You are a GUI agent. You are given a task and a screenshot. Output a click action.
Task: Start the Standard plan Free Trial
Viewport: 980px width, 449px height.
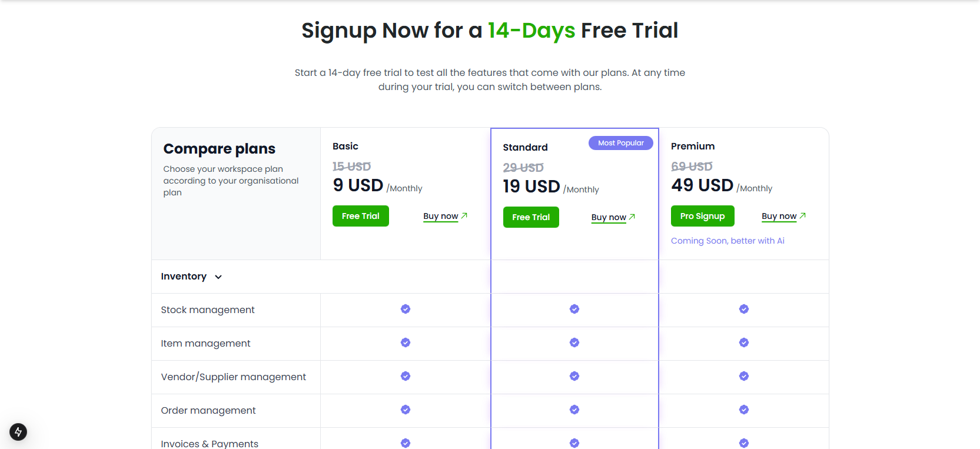(531, 217)
